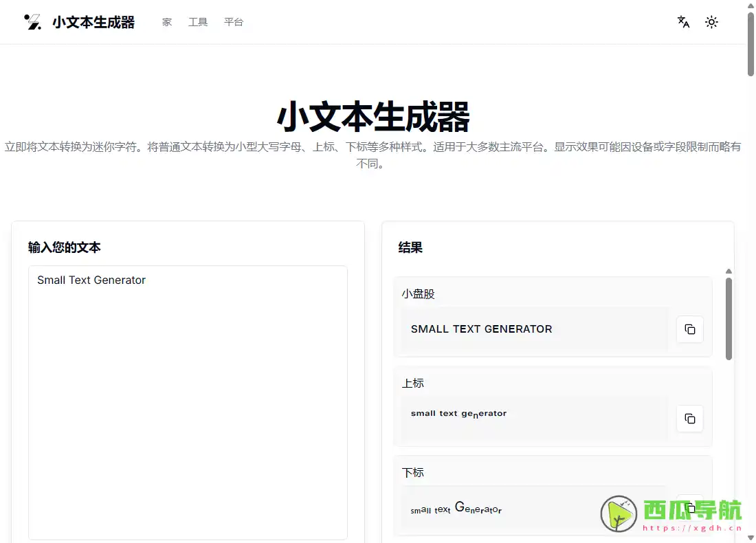The image size is (756, 543).
Task: Open the 工具 menu item
Action: point(198,22)
